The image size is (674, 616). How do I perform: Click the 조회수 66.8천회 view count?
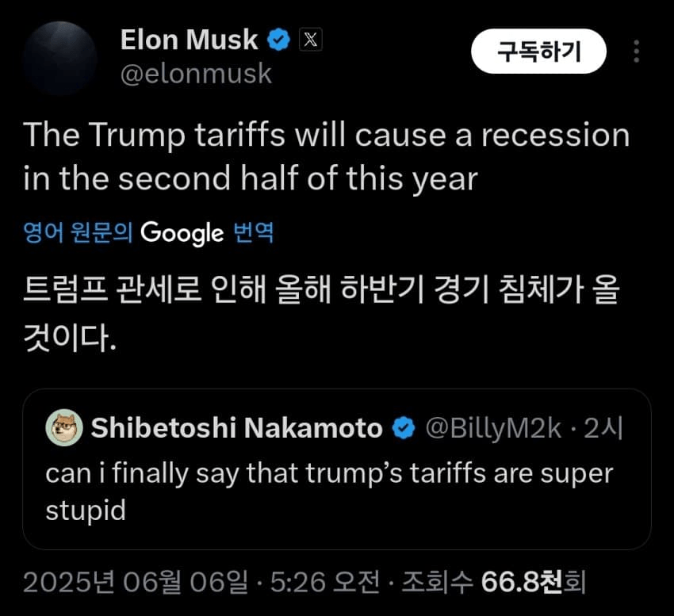[493, 583]
